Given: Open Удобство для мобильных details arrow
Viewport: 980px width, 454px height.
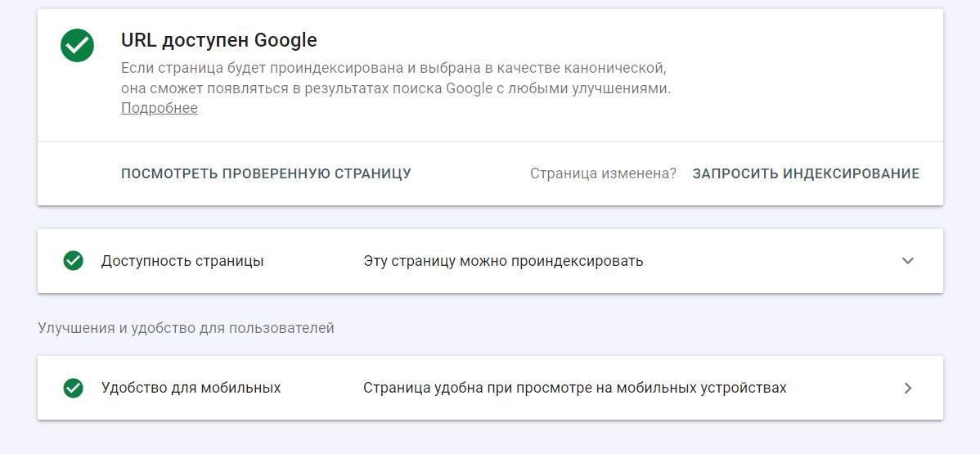Looking at the screenshot, I should [908, 388].
